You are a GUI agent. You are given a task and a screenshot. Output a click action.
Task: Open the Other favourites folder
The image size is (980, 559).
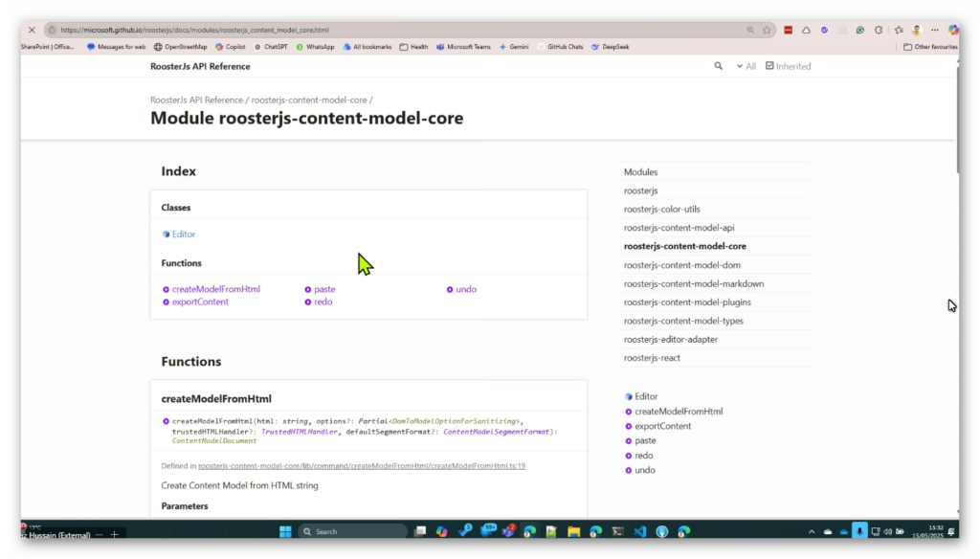929,46
